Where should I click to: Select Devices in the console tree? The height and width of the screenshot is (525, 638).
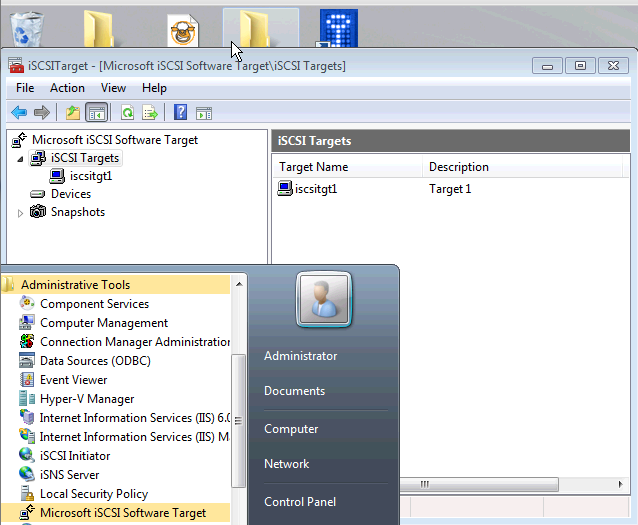tap(70, 194)
